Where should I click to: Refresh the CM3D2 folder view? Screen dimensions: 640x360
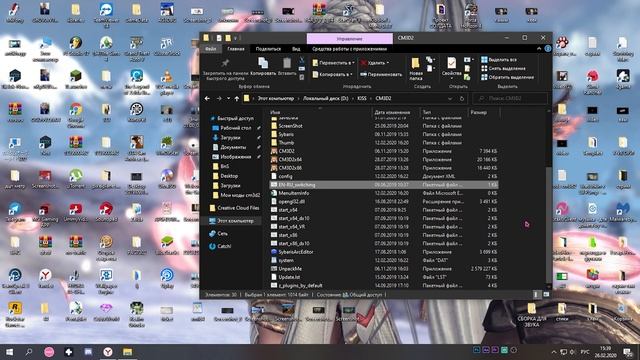coord(462,98)
